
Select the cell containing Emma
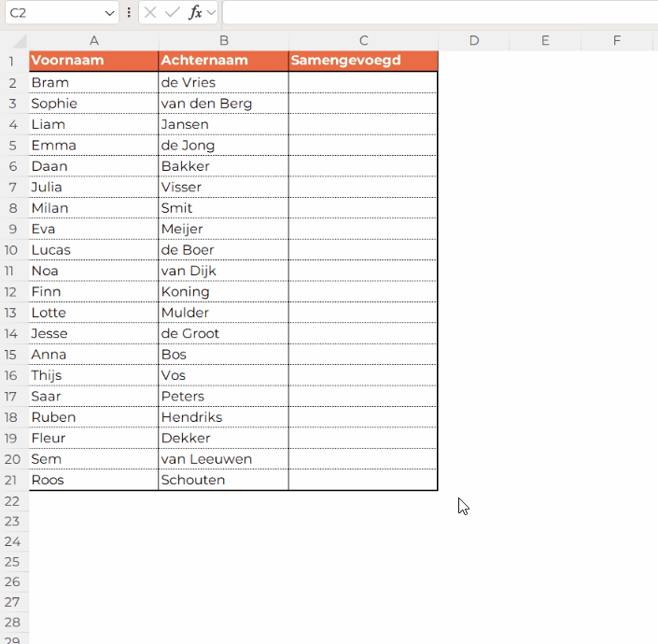pyautogui.click(x=94, y=146)
